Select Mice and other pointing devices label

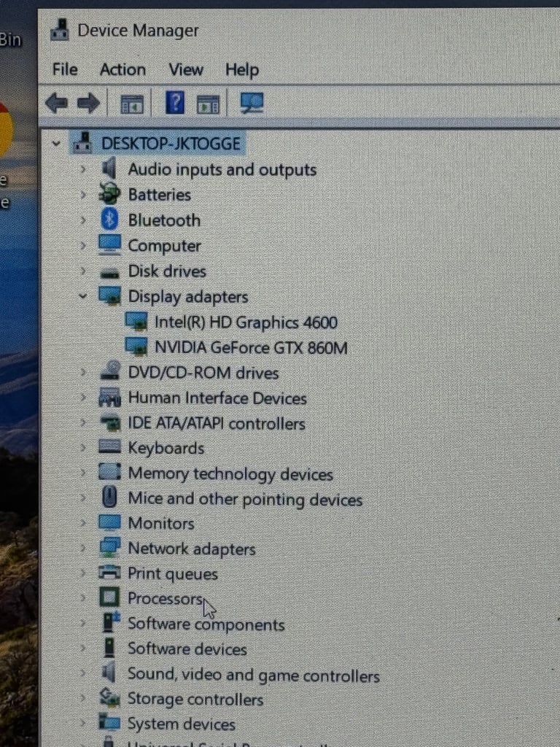coord(245,499)
